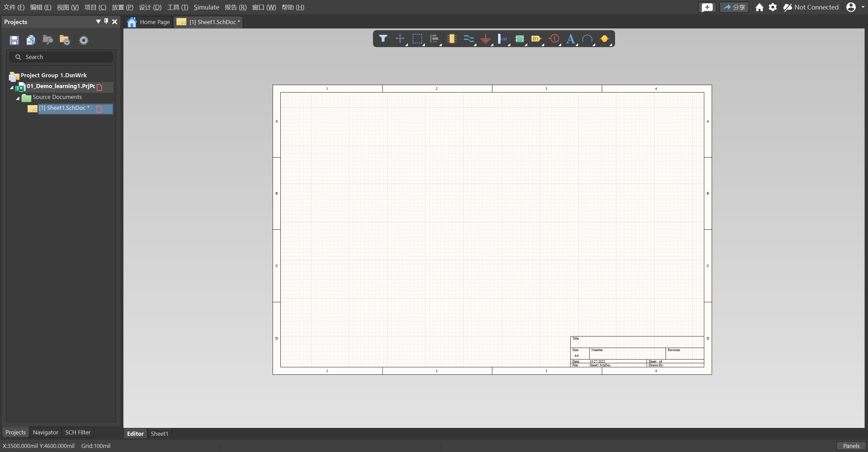Collapse the 01_Demo_learning1 project node
The width and height of the screenshot is (868, 452).
[12, 87]
